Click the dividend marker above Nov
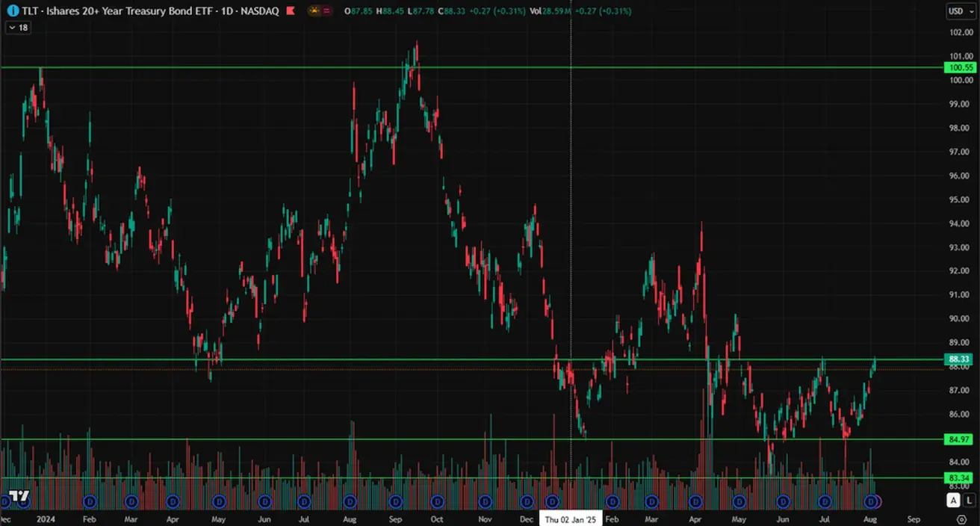The image size is (980, 526). 485,501
